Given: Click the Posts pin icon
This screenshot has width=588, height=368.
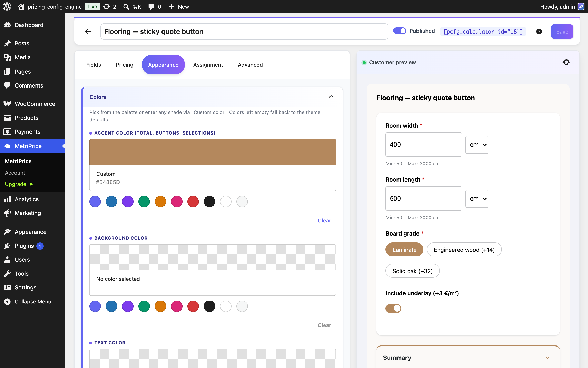Looking at the screenshot, I should (7, 43).
